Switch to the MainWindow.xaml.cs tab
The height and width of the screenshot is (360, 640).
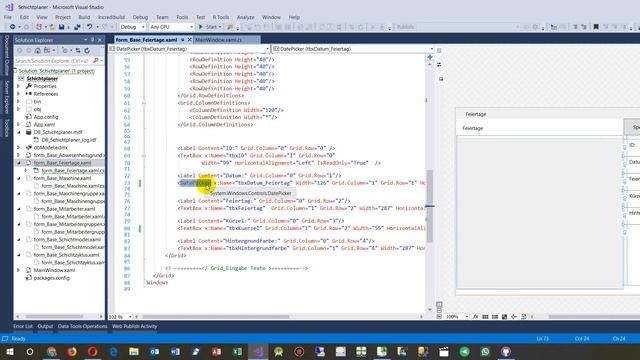[218, 40]
